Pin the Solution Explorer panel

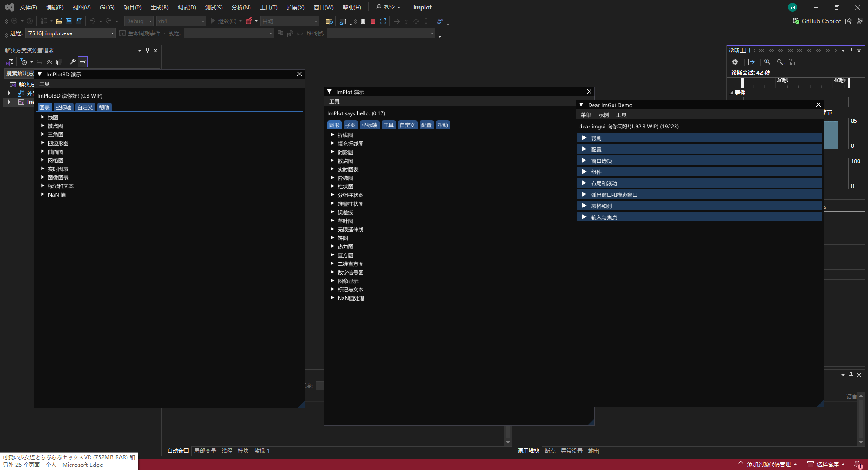click(147, 51)
